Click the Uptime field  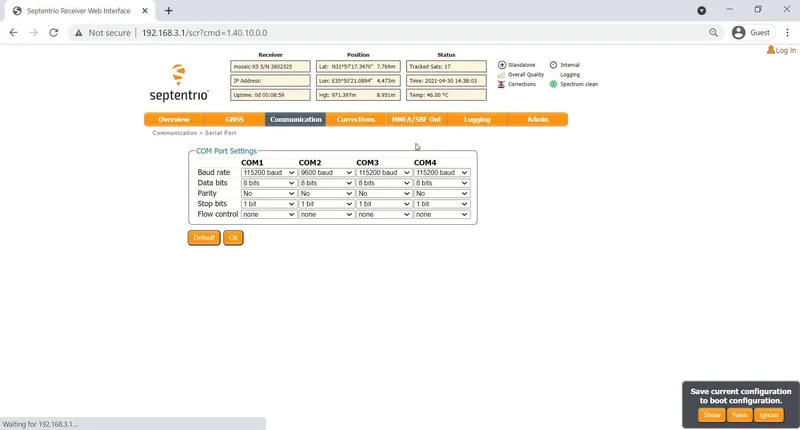tap(270, 95)
